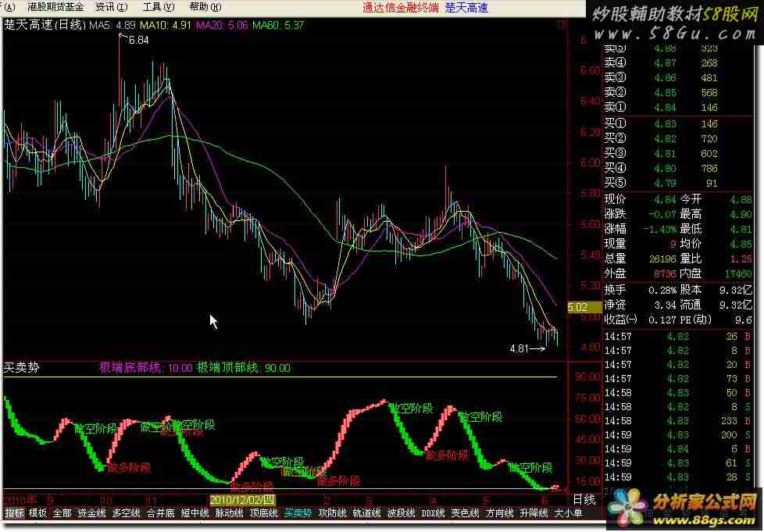Click the 买卖势 indicator panel title
The image size is (764, 532).
click(21, 367)
